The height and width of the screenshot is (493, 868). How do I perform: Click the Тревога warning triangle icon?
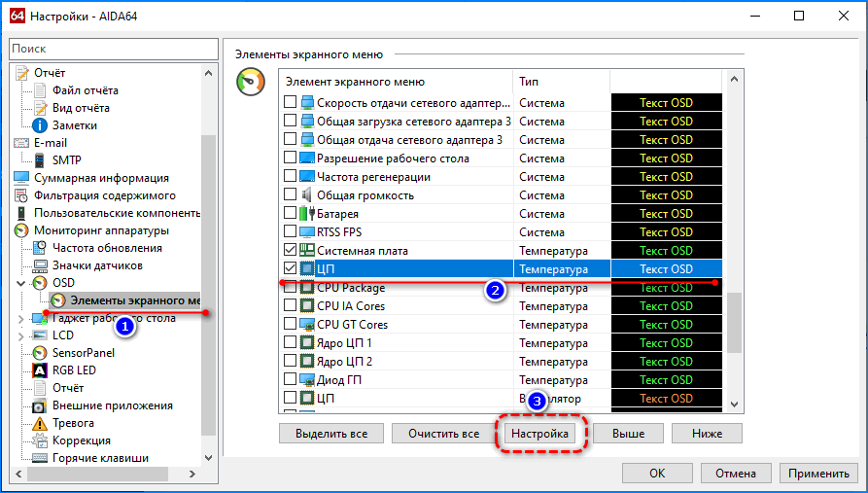point(40,423)
